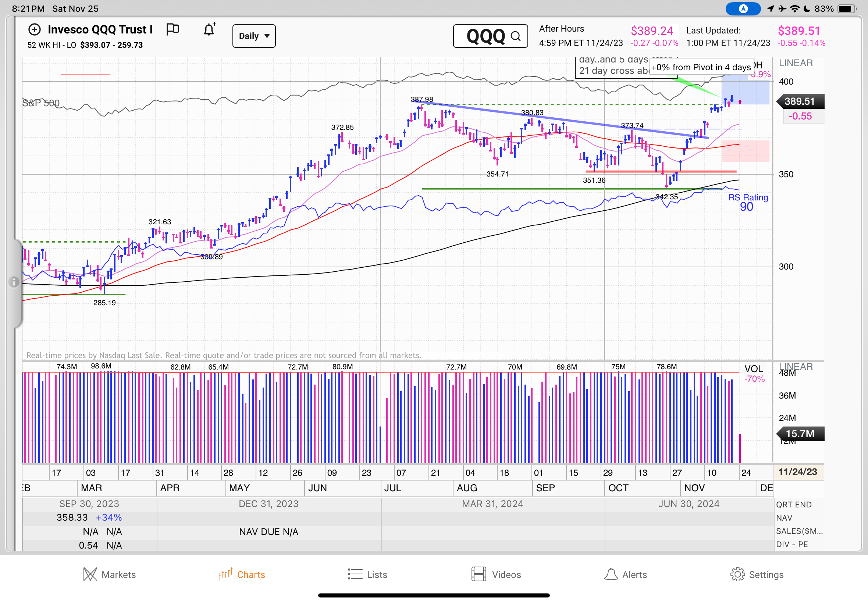Tap the VOL -70% label
Screen dimensions: 868x603
coord(754,373)
